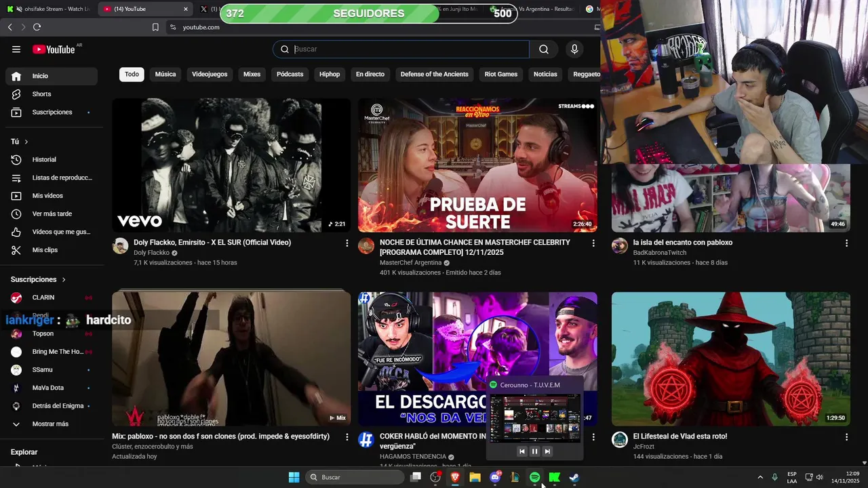This screenshot has width=868, height=488.
Task: Open Historial in the sidebar
Action: click(x=52, y=159)
